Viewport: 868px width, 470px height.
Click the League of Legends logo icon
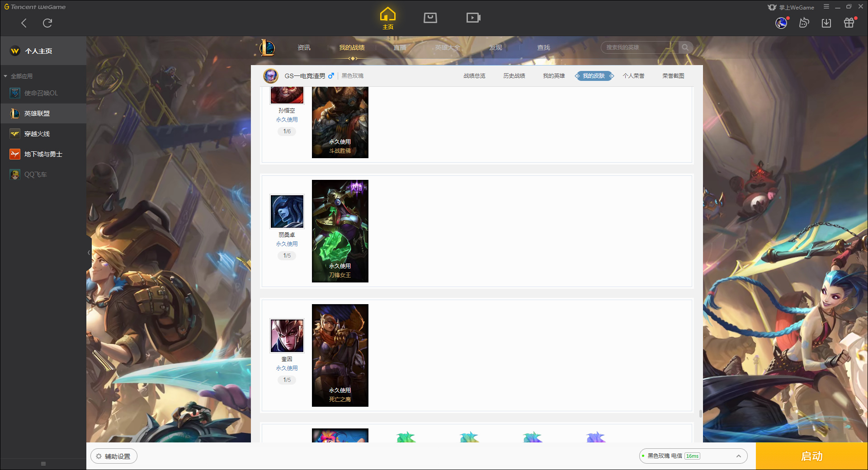click(x=267, y=47)
